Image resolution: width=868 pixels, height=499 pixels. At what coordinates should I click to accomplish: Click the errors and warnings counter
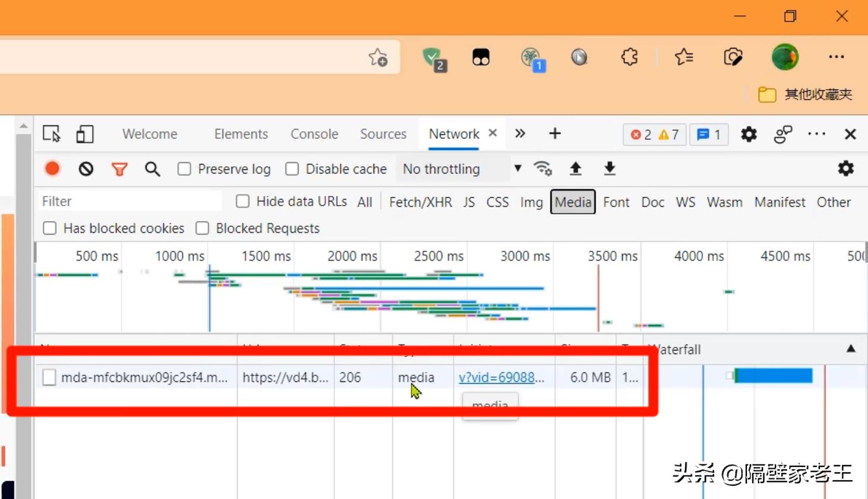point(655,135)
